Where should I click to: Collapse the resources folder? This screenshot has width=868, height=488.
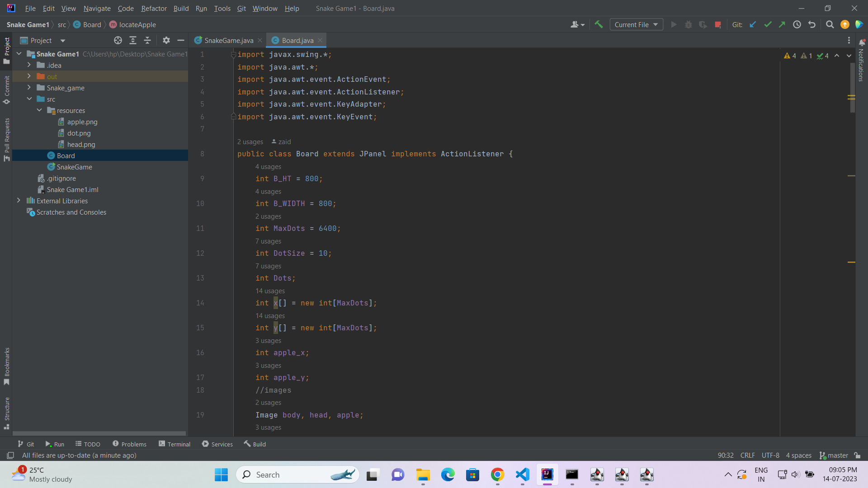[x=39, y=110]
